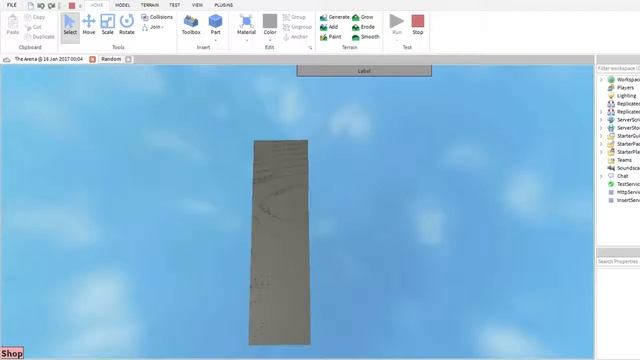The image size is (640, 360).
Task: Select Teams in the Explorer
Action: pyautogui.click(x=624, y=160)
